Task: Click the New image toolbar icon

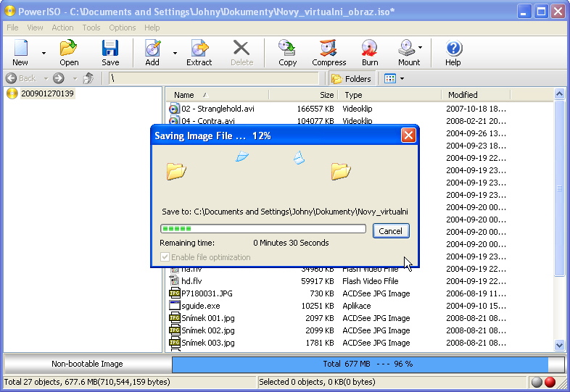Action: pyautogui.click(x=20, y=49)
